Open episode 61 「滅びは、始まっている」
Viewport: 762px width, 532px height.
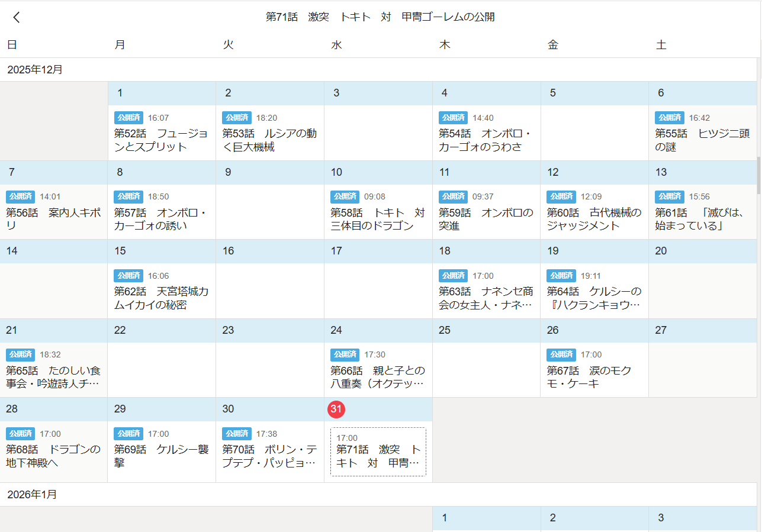tap(702, 219)
